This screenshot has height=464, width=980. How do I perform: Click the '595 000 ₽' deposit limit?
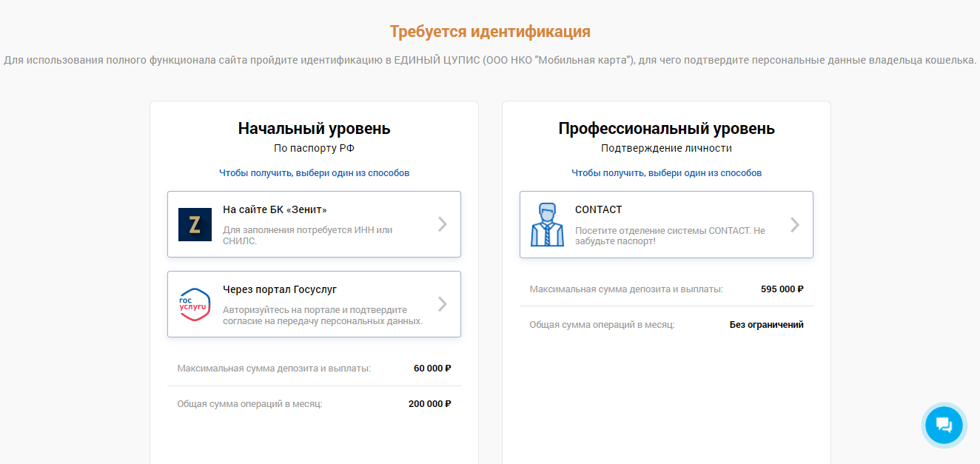tap(782, 289)
